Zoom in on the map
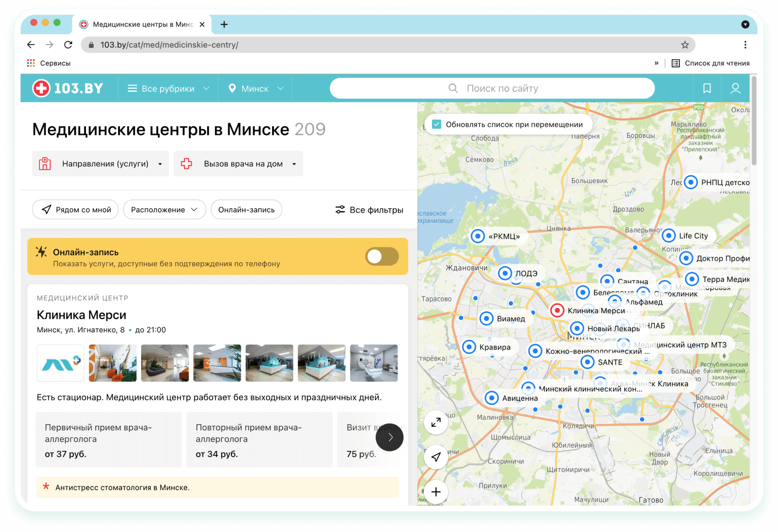 coord(436,492)
